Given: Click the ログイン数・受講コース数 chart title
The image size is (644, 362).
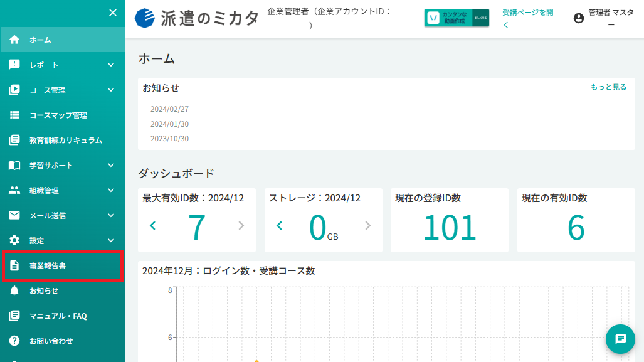Looking at the screenshot, I should click(x=228, y=271).
